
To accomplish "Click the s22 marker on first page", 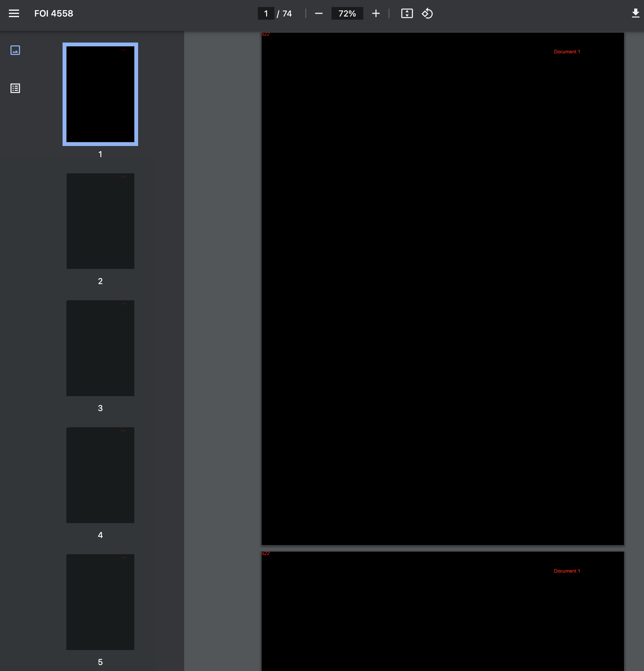I will click(x=265, y=34).
